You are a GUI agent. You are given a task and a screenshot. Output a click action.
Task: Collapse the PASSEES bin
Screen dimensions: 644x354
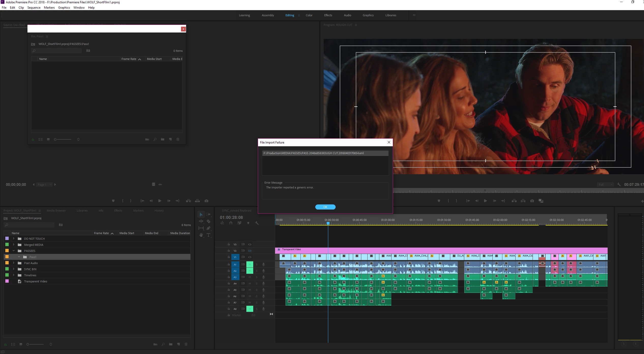(14, 251)
